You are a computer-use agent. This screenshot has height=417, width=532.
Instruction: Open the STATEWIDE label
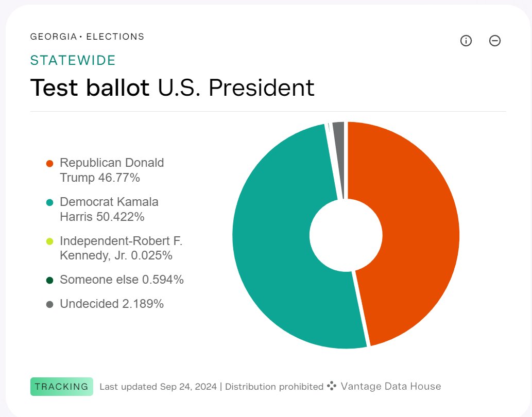73,60
